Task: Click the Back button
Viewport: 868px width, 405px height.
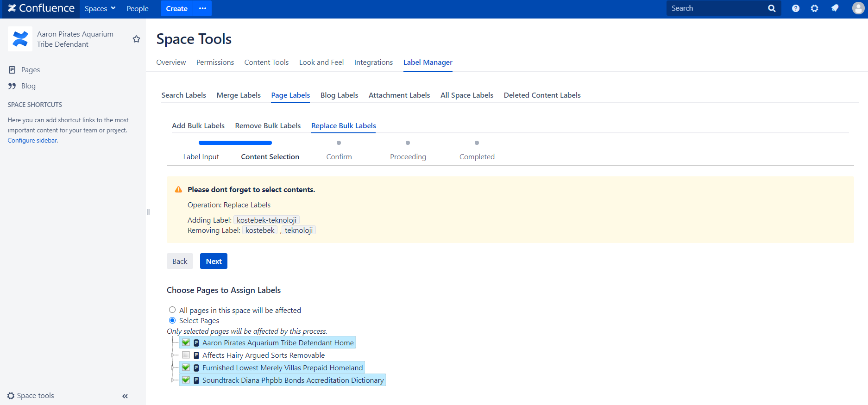Action: [x=180, y=261]
